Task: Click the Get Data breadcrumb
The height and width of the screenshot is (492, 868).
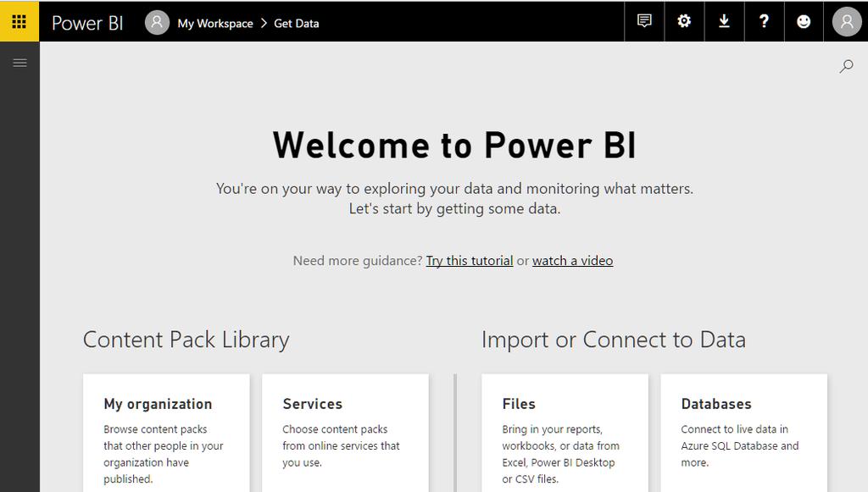Action: (296, 23)
